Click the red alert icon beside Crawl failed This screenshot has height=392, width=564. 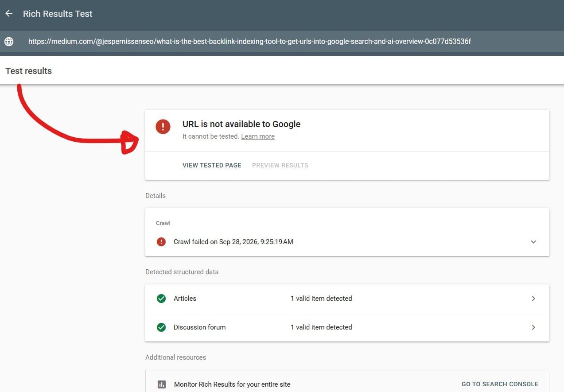tap(161, 242)
